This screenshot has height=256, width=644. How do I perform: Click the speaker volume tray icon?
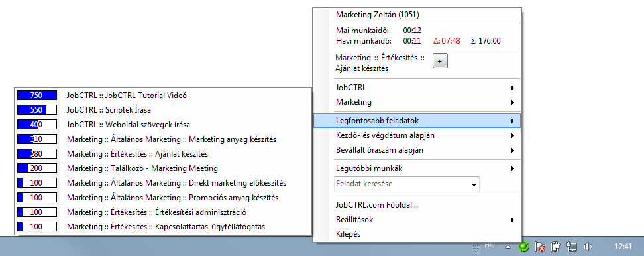click(x=588, y=247)
